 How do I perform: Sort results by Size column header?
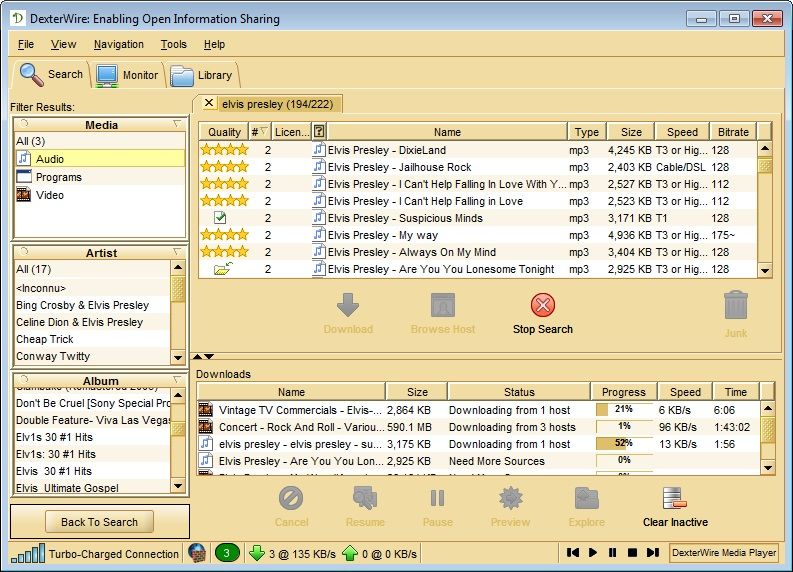631,131
